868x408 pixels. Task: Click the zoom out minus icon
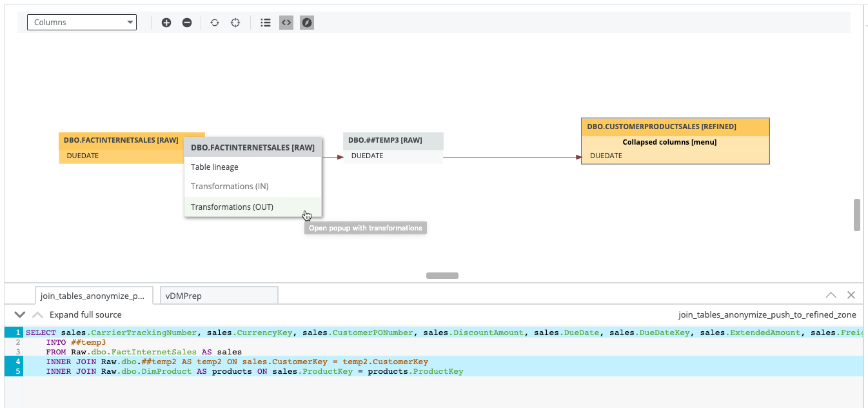point(187,23)
